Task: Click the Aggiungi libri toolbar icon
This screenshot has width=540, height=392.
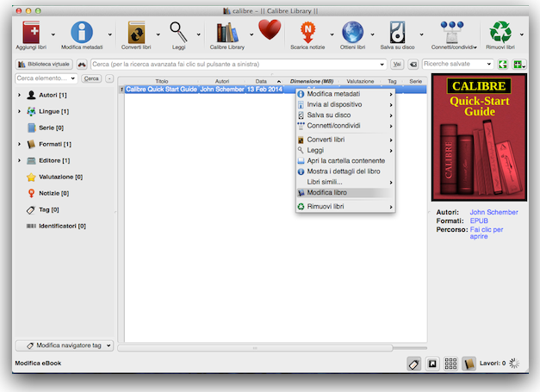Action: click(x=31, y=32)
